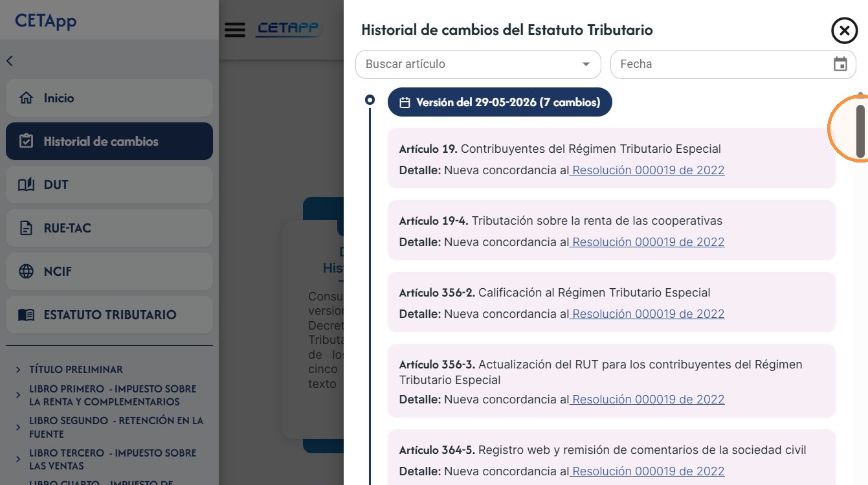The width and height of the screenshot is (868, 485).
Task: Open RUE-TAC from the sidebar
Action: [109, 228]
